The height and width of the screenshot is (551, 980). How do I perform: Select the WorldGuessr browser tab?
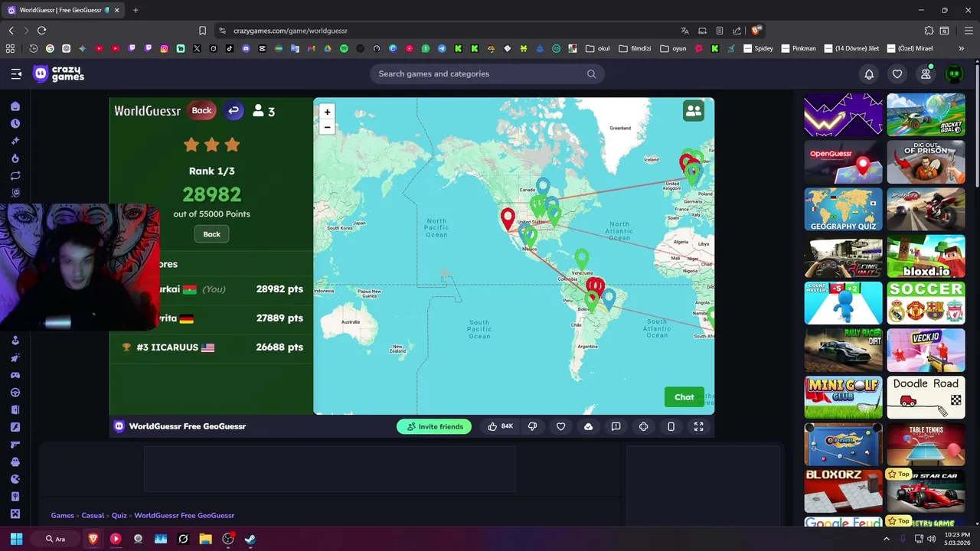tap(64, 10)
